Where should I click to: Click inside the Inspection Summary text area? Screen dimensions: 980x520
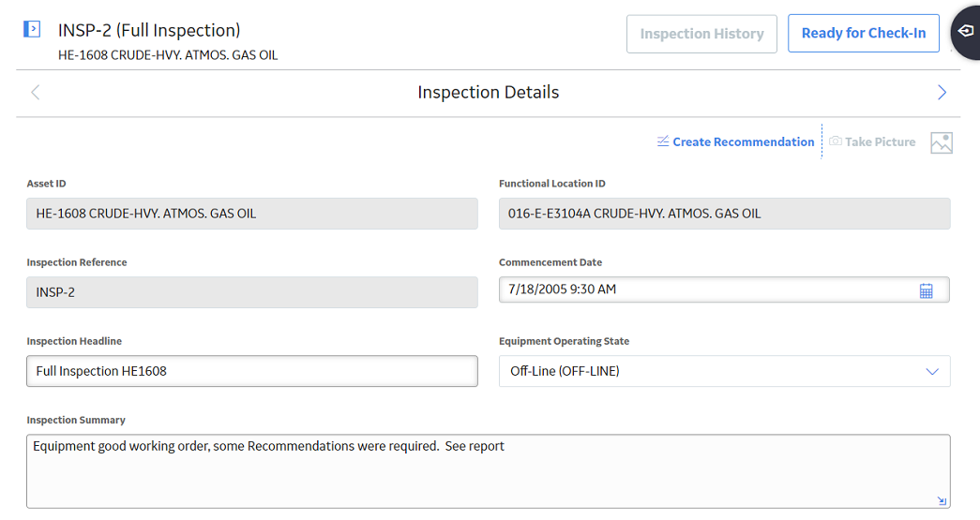click(489, 471)
